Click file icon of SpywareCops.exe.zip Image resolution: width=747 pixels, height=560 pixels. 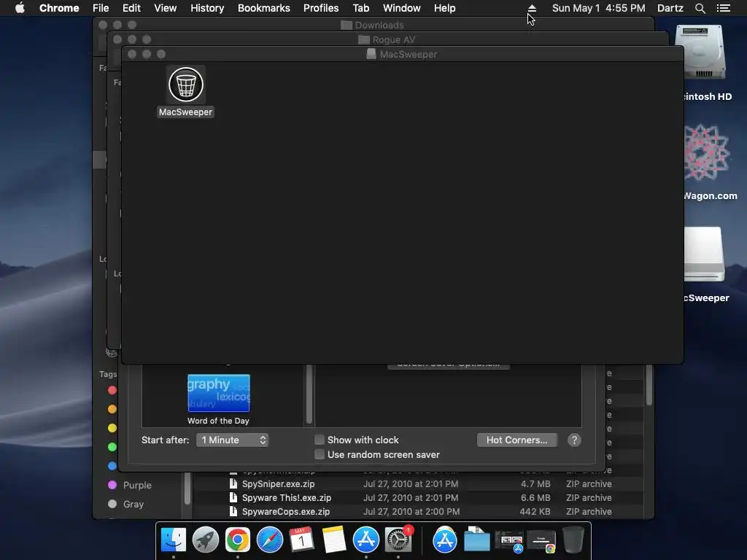[233, 511]
